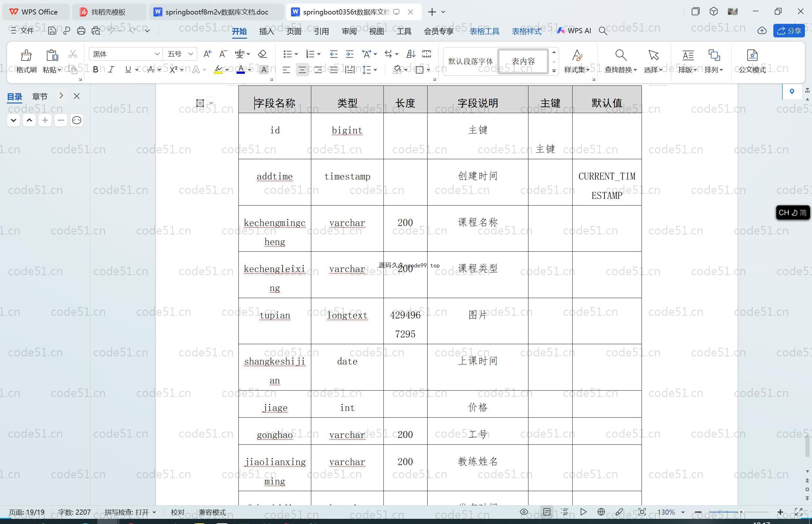Open the 引用 (References) ribbon tab
812x524 pixels.
pyautogui.click(x=322, y=31)
